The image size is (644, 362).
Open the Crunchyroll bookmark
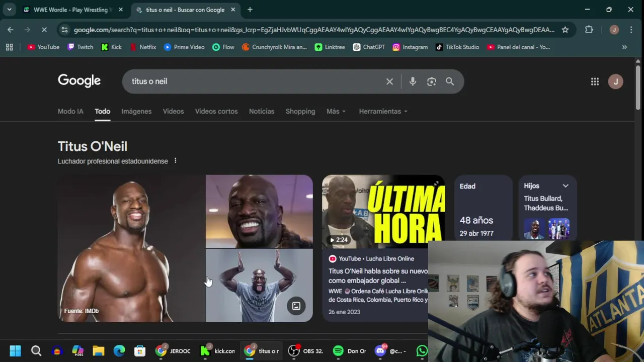pyautogui.click(x=274, y=47)
